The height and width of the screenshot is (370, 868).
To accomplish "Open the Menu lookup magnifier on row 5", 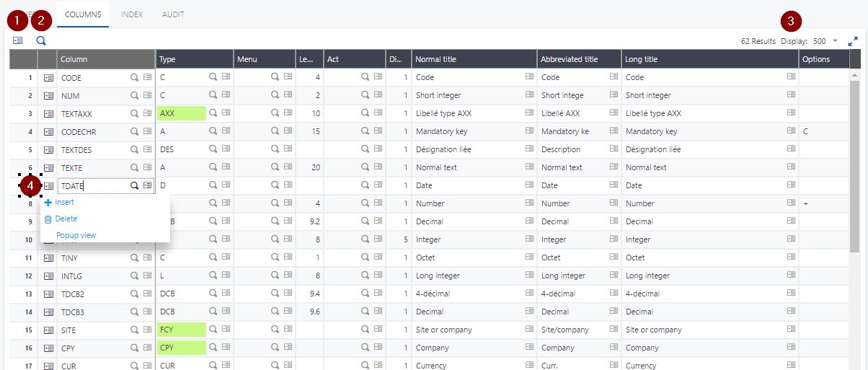I will pyautogui.click(x=275, y=149).
